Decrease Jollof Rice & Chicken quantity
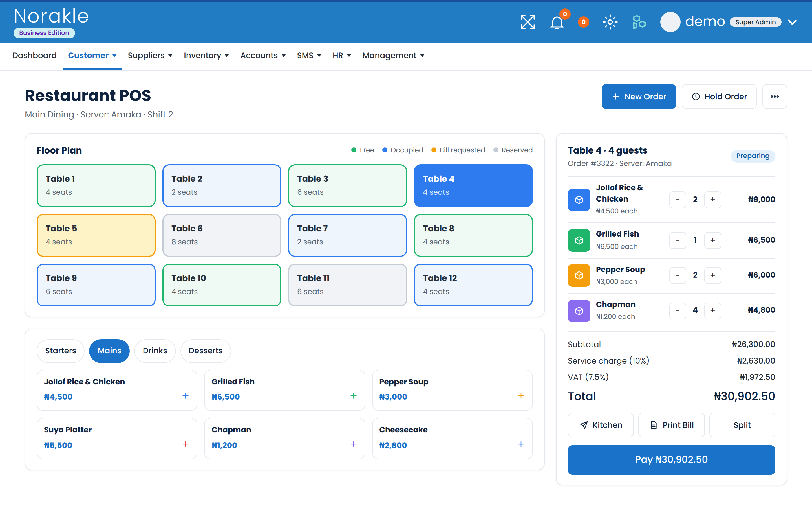The width and height of the screenshot is (812, 508). click(678, 200)
